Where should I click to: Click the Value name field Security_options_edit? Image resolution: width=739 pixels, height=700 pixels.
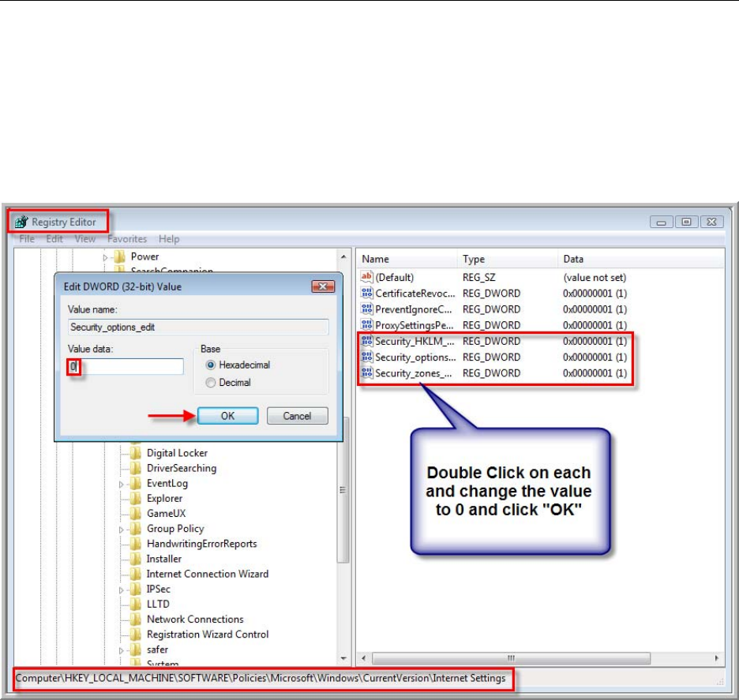click(x=198, y=327)
